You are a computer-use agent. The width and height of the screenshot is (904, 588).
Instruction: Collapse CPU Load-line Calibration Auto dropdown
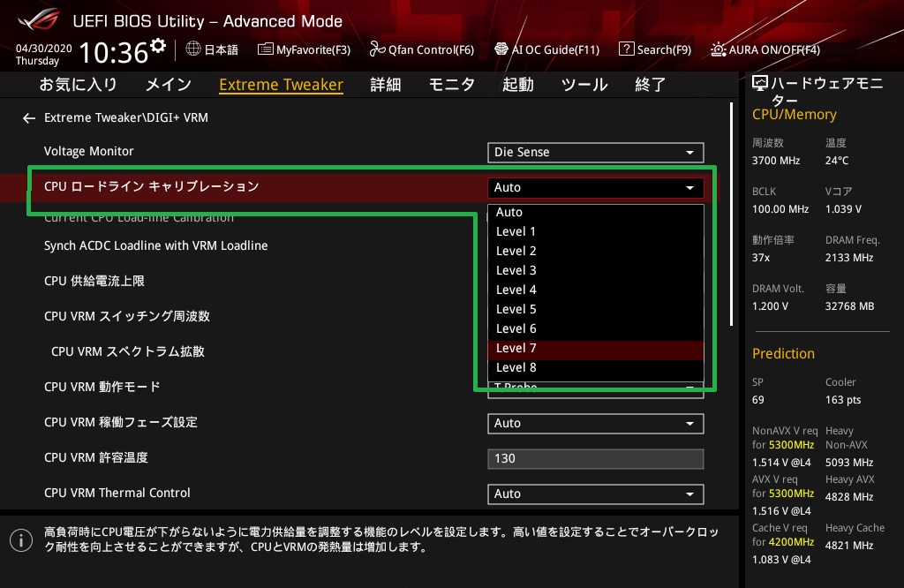596,187
